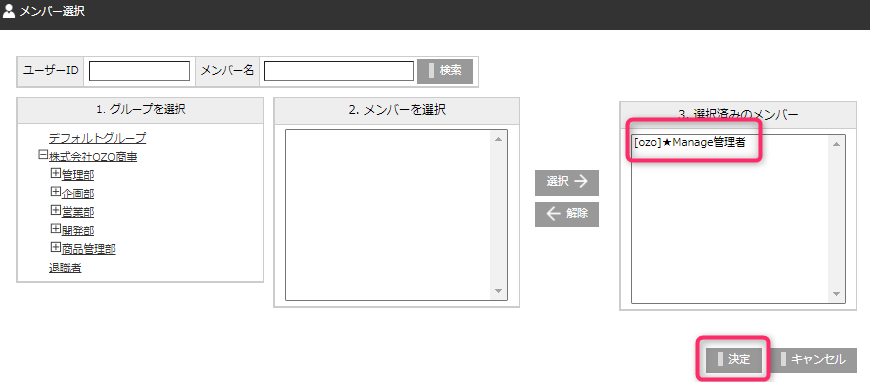Expand the 企画部 node
This screenshot has width=870, height=382.
55,192
